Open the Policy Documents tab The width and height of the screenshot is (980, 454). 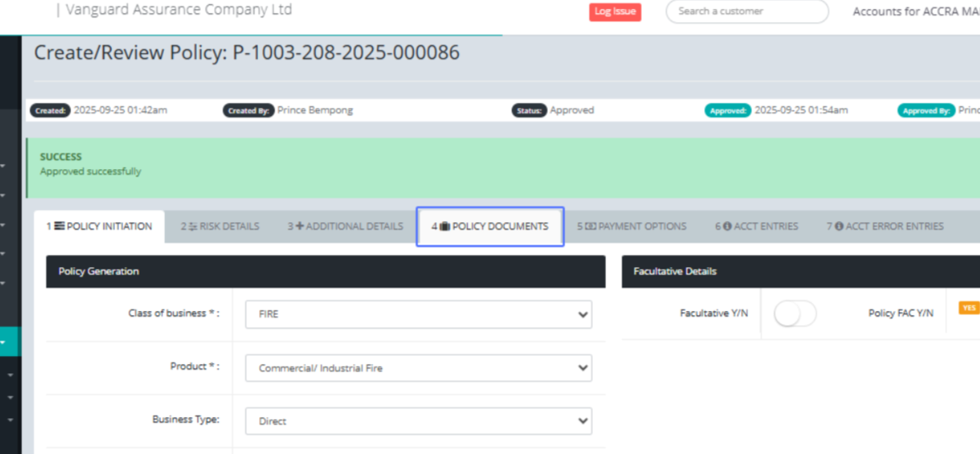click(x=490, y=226)
